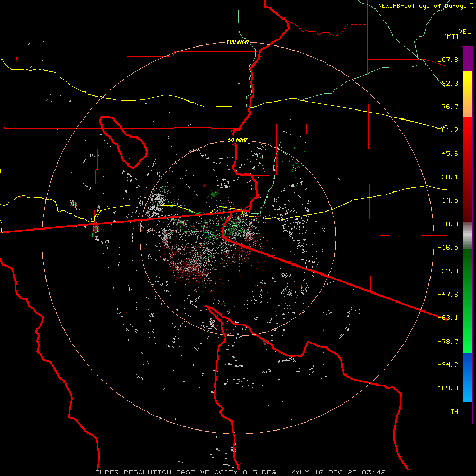Click the TH legend label
The image size is (476, 476).
click(454, 412)
